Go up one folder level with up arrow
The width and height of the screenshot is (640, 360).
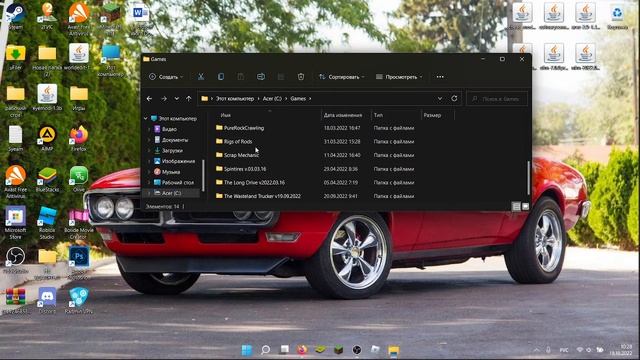coord(189,99)
